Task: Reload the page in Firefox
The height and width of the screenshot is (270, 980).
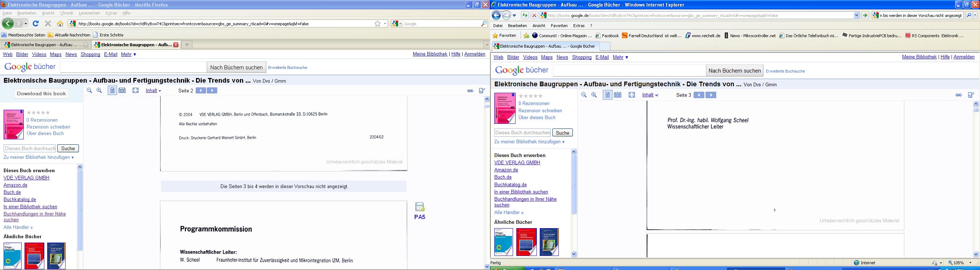Action: click(36, 24)
